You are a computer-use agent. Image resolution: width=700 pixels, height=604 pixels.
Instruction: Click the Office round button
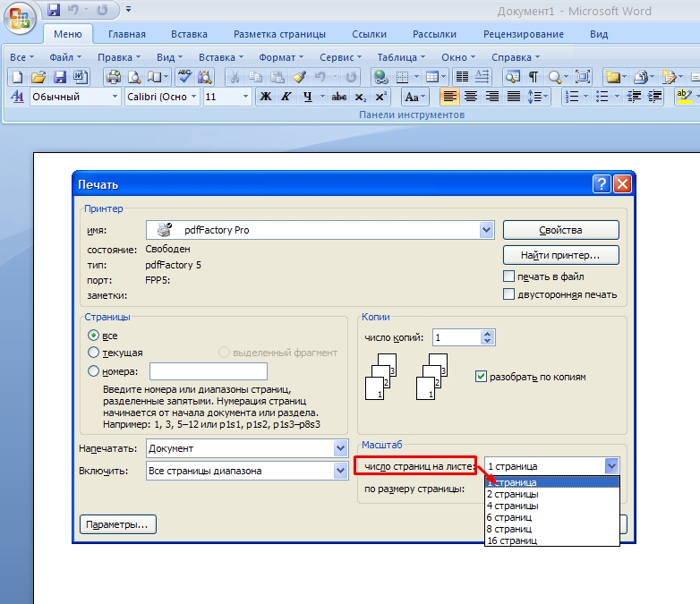coord(19,18)
